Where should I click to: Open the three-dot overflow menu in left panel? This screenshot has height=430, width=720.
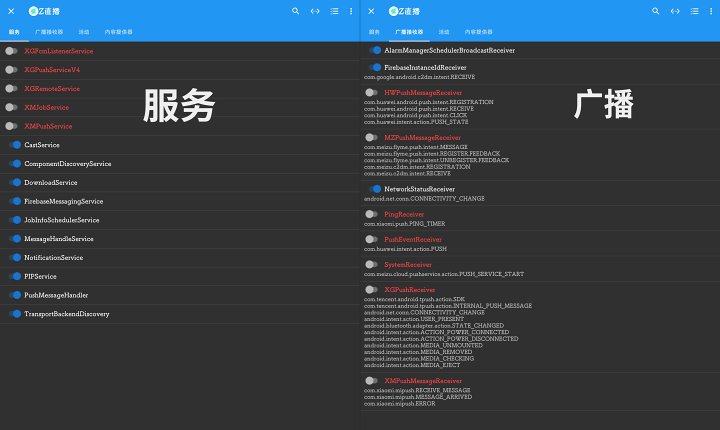351,11
